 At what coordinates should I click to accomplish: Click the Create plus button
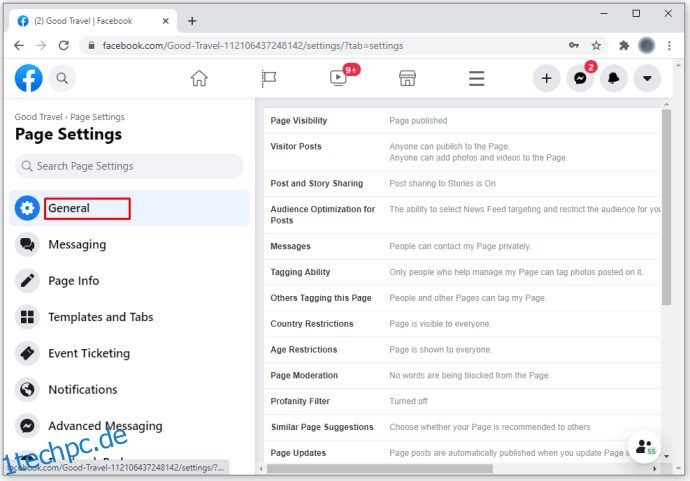(547, 78)
